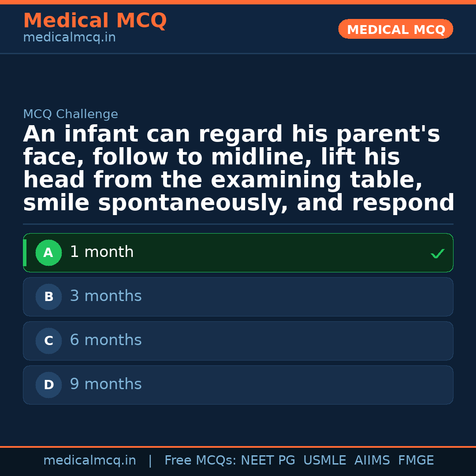Open the medicalmcq.in link in the footer
Viewport: 476px width, 476px height.
tap(90, 460)
